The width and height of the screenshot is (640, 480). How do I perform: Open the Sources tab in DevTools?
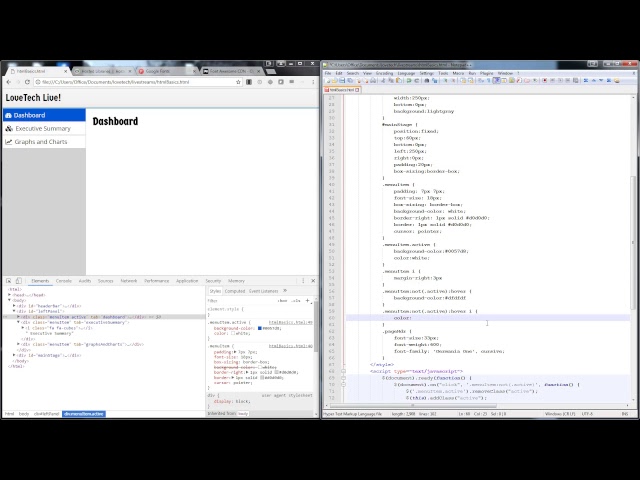[x=105, y=281]
